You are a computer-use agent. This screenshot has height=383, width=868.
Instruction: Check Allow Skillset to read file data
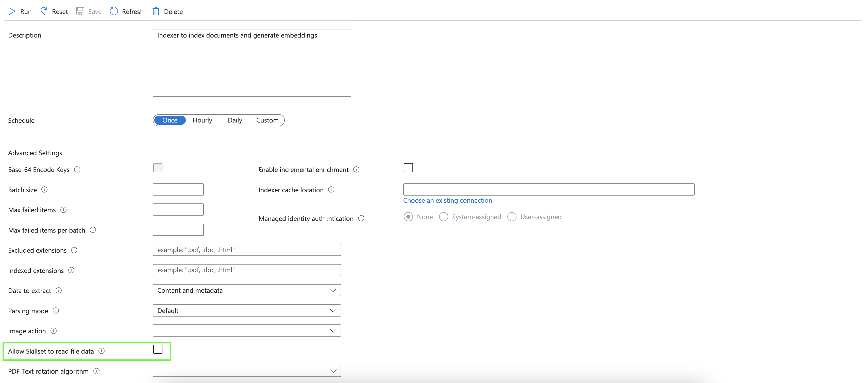[x=158, y=349]
